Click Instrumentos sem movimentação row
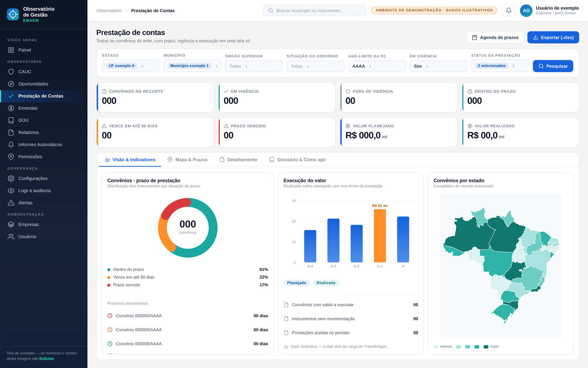 pyautogui.click(x=351, y=319)
